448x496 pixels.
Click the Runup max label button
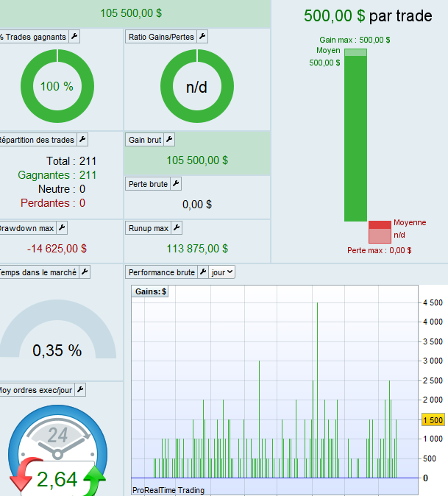coord(149,227)
